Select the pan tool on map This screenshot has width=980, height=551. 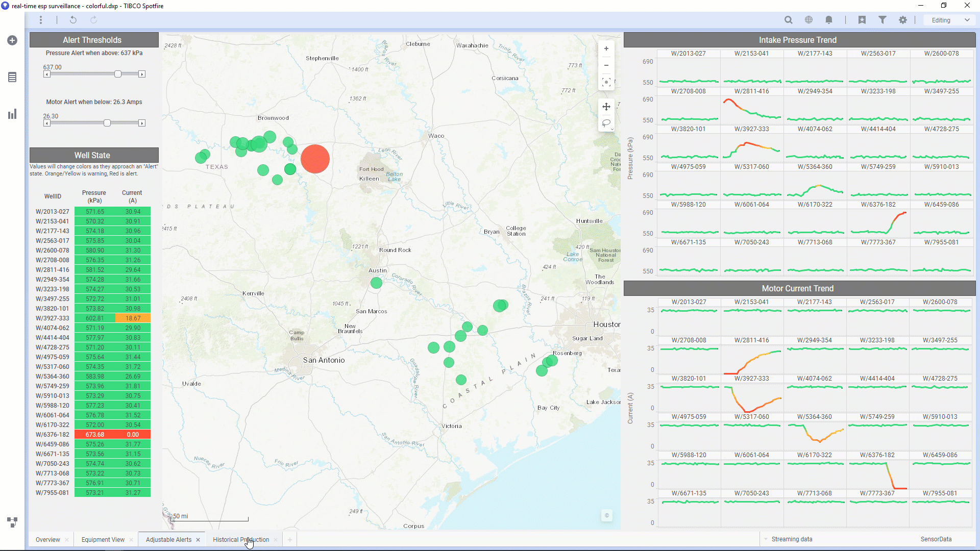(606, 107)
